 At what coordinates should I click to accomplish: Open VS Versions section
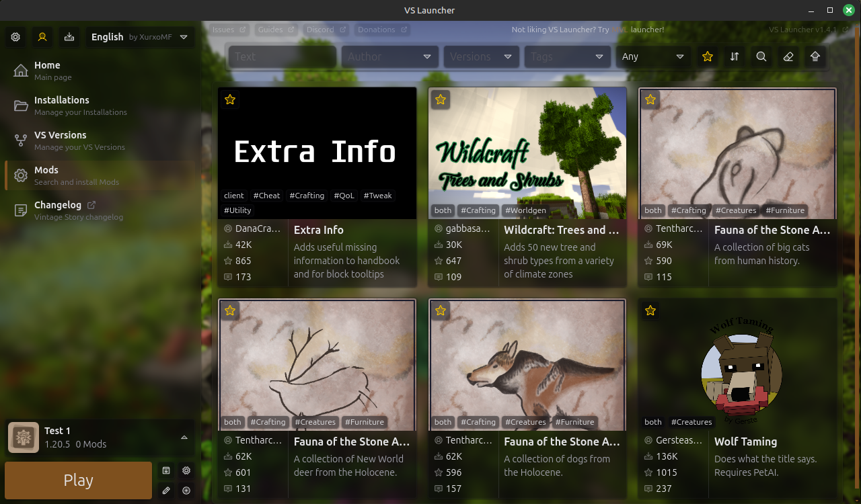100,140
